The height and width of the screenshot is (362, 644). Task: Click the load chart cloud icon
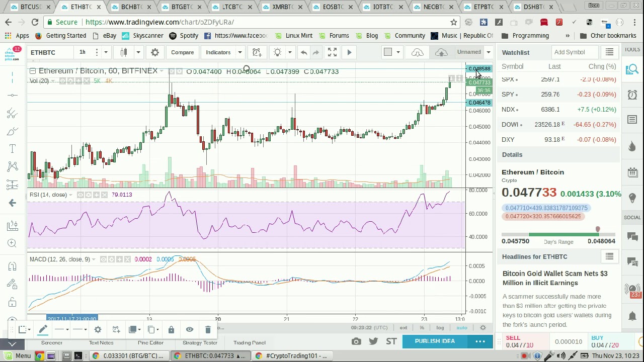click(x=418, y=52)
